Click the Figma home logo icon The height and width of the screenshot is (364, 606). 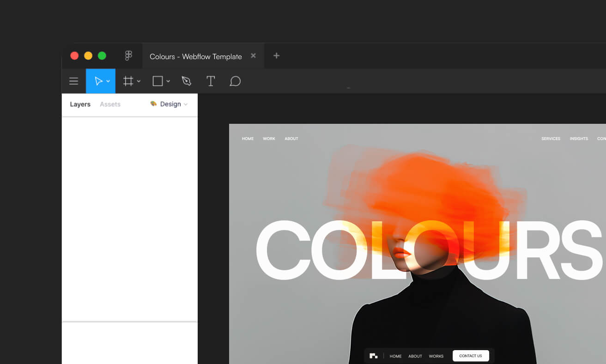pos(129,56)
